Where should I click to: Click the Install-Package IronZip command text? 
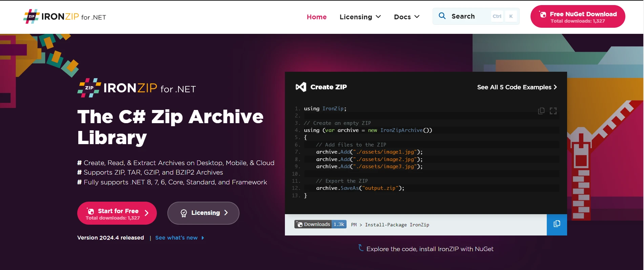coord(397,225)
